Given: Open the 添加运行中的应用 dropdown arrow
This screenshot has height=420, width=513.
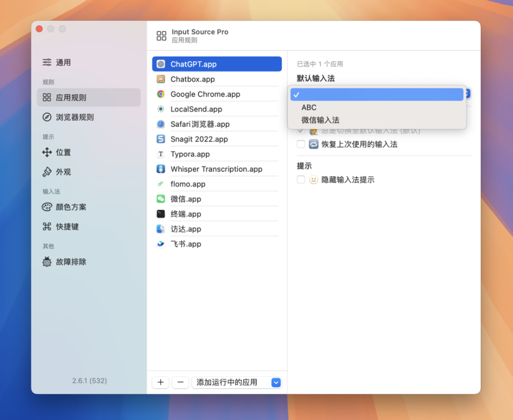Looking at the screenshot, I should coord(276,383).
